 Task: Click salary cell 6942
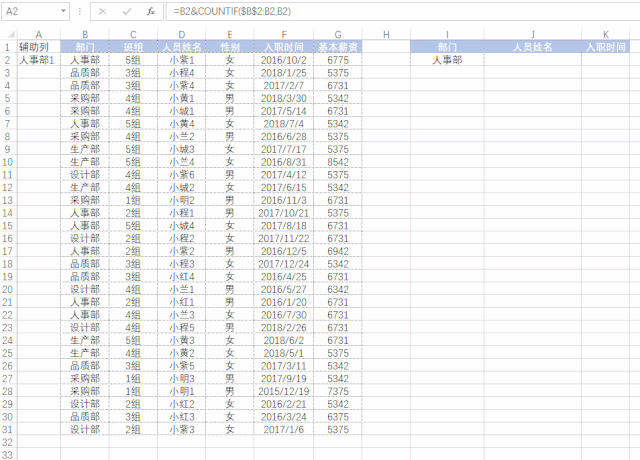click(x=338, y=251)
